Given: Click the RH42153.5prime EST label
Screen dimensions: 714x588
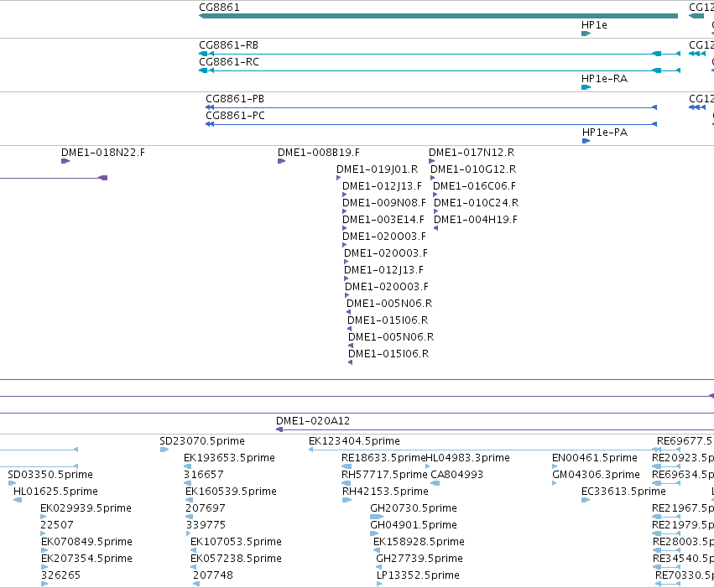Looking at the screenshot, I should pos(385,492).
